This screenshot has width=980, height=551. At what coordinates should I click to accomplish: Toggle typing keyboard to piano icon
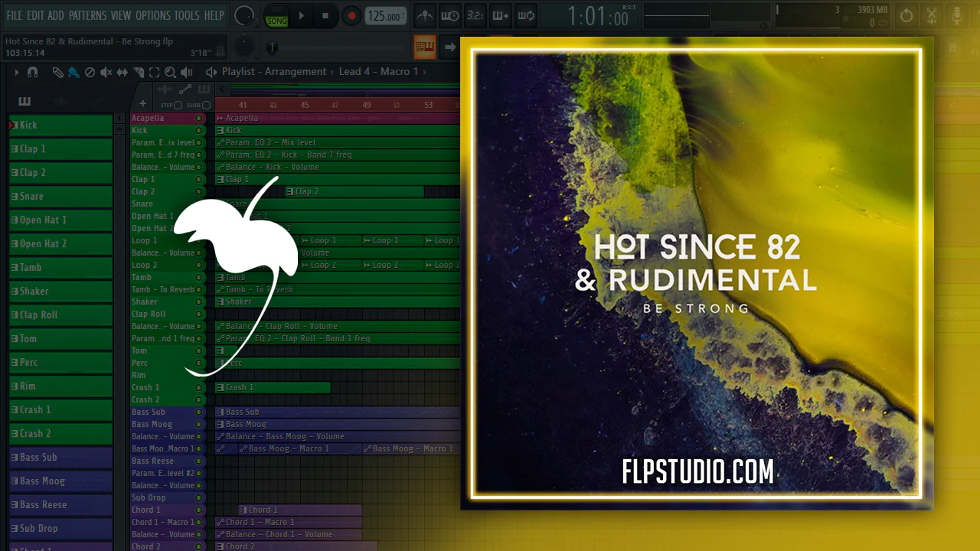coord(424,47)
